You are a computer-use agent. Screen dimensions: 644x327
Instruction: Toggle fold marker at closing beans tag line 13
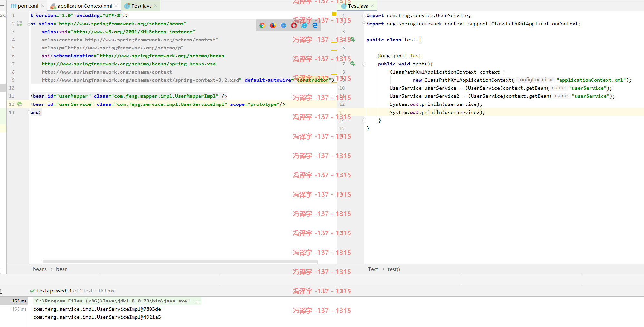(x=29, y=112)
